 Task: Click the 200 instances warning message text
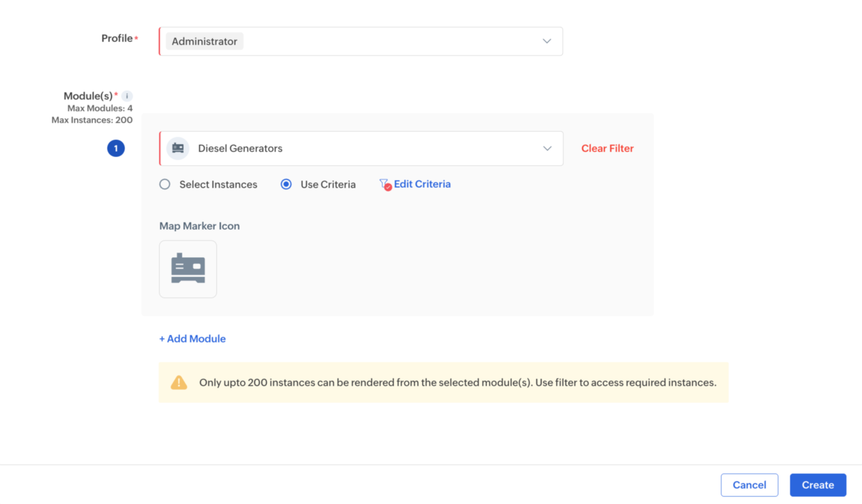click(x=458, y=383)
